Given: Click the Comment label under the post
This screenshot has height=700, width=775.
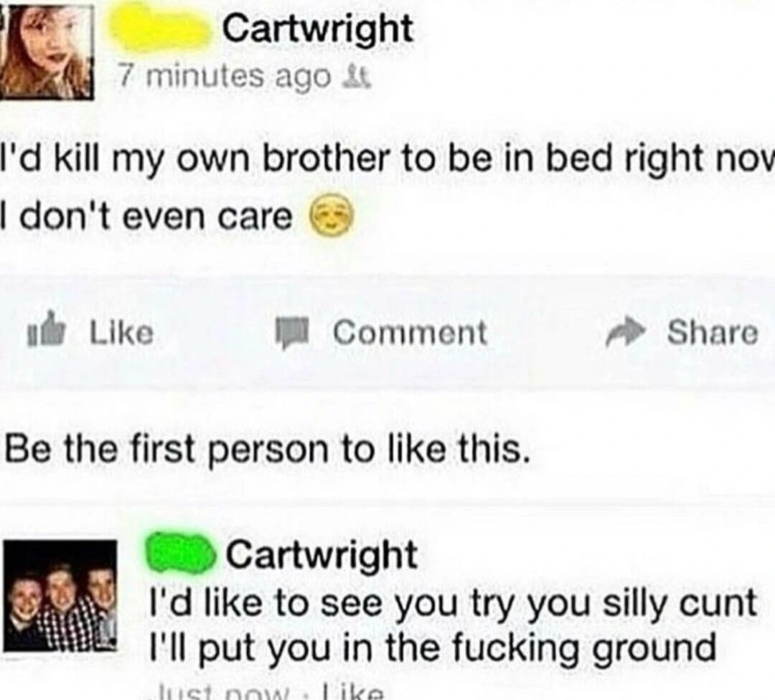Looking at the screenshot, I should click(x=410, y=333).
